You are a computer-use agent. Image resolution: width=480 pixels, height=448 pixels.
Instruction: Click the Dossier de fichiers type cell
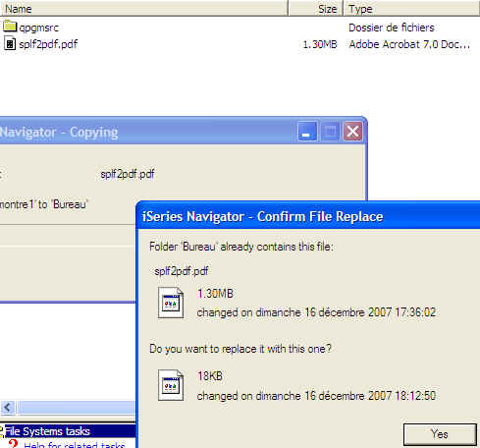click(x=392, y=28)
